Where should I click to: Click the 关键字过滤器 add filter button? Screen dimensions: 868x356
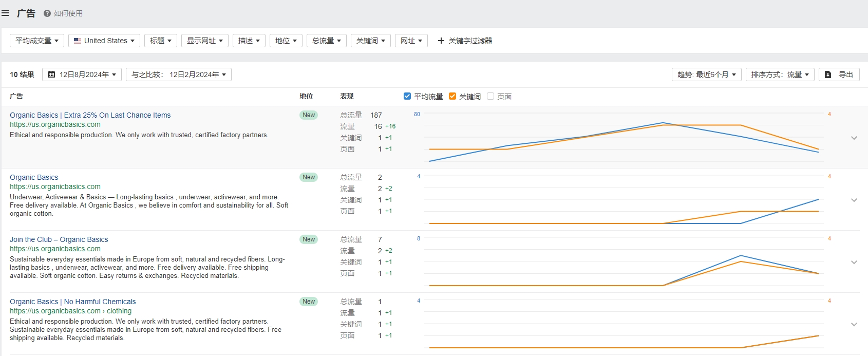click(x=465, y=41)
